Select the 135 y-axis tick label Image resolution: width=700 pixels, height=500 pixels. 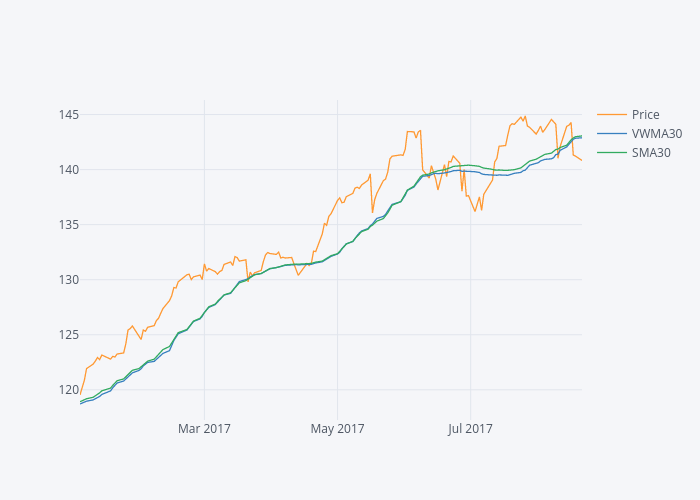tap(68, 224)
